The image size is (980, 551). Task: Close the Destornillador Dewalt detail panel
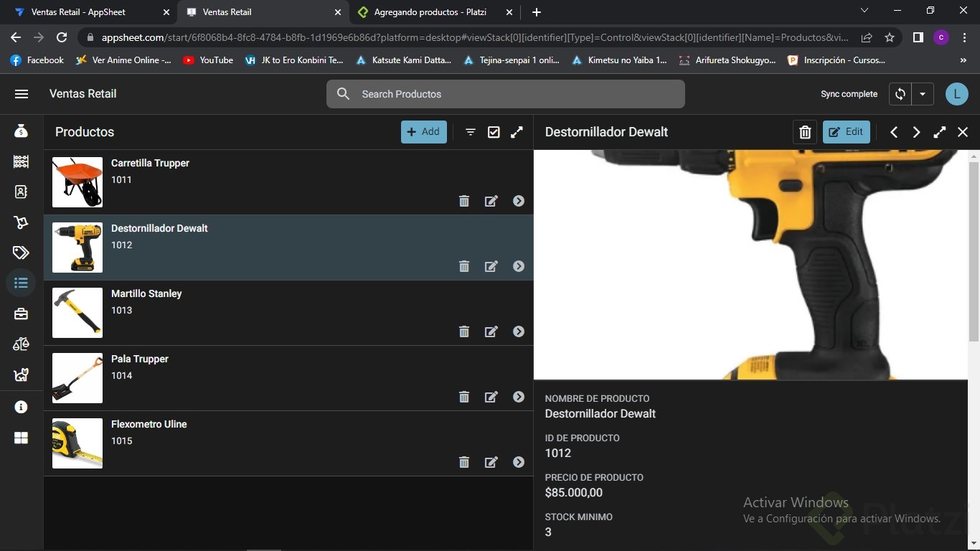click(963, 132)
